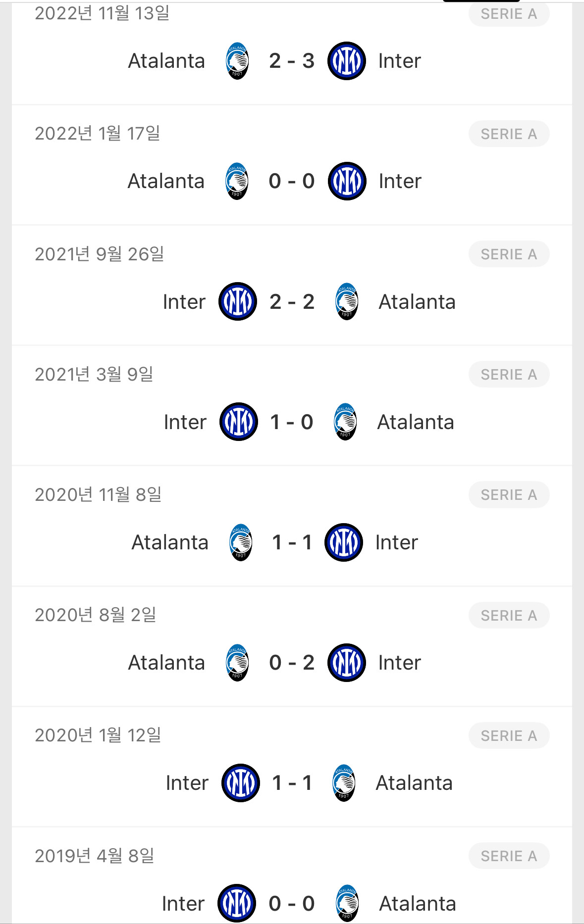The width and height of the screenshot is (584, 924).
Task: Click Atalanta crest in 2019 April 0-0 match
Action: pyautogui.click(x=347, y=903)
